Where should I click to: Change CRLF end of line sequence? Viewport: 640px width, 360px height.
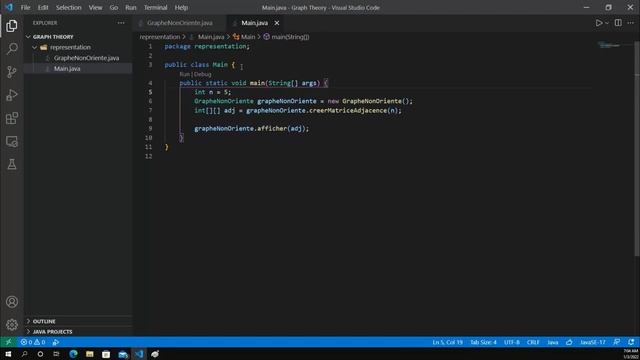tap(533, 342)
